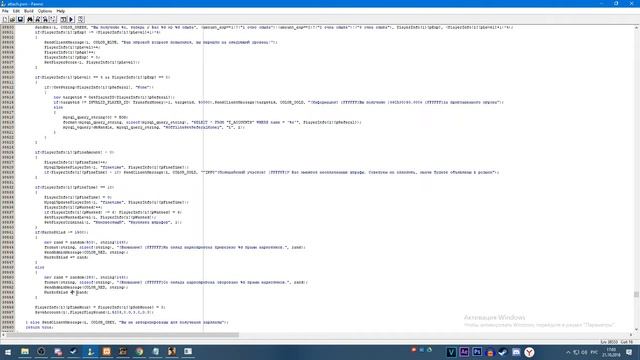Image resolution: width=640 pixels, height=360 pixels.
Task: Open Steam from the right taskbar group
Action: point(503,352)
